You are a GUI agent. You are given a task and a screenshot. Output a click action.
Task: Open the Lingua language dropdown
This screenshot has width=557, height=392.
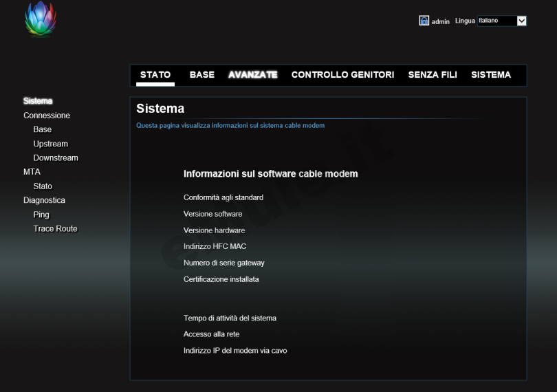pyautogui.click(x=502, y=21)
